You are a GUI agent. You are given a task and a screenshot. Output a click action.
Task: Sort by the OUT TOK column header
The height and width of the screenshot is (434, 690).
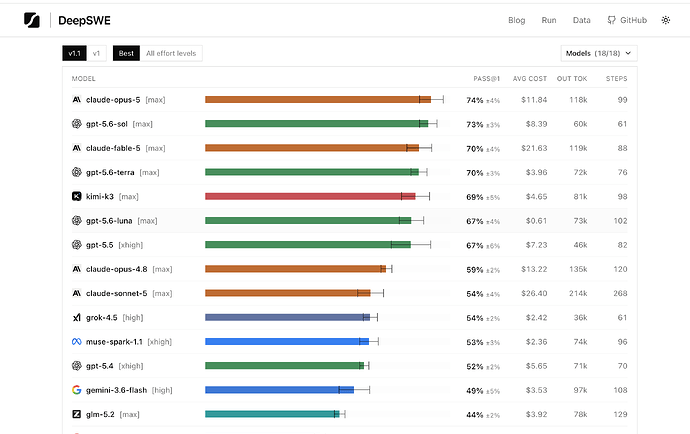[x=572, y=79]
